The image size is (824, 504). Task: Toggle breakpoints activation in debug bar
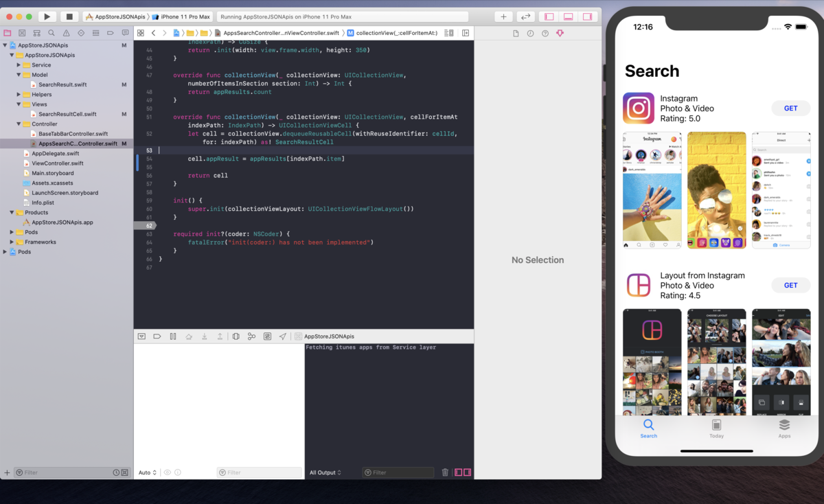157,336
